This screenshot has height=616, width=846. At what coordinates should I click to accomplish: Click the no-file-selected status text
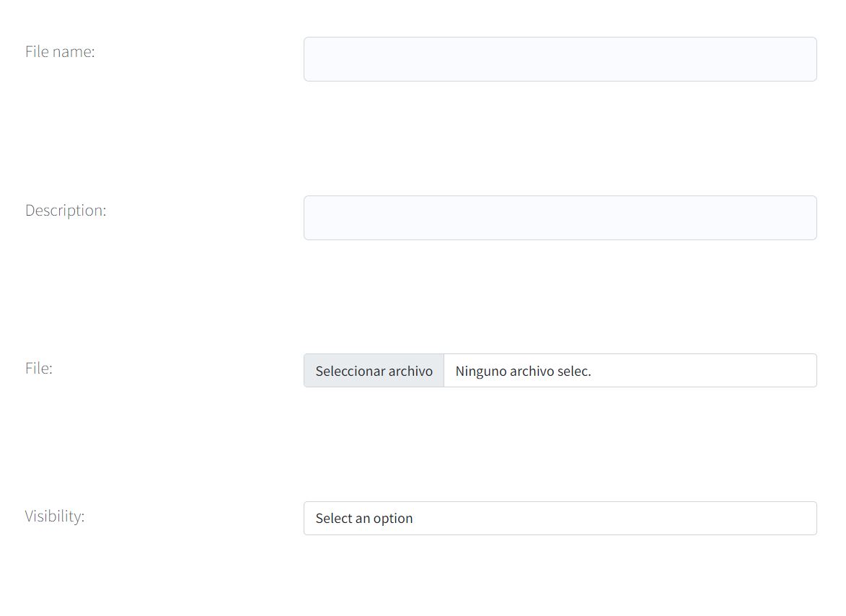point(523,371)
